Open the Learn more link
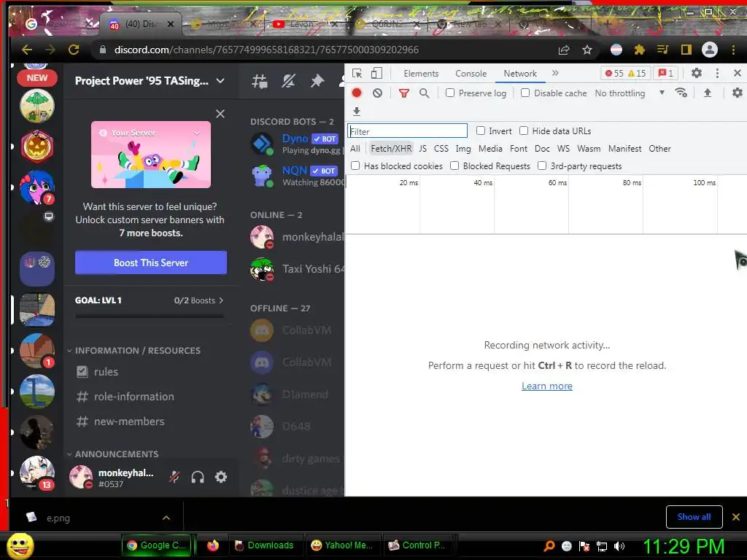 click(547, 386)
